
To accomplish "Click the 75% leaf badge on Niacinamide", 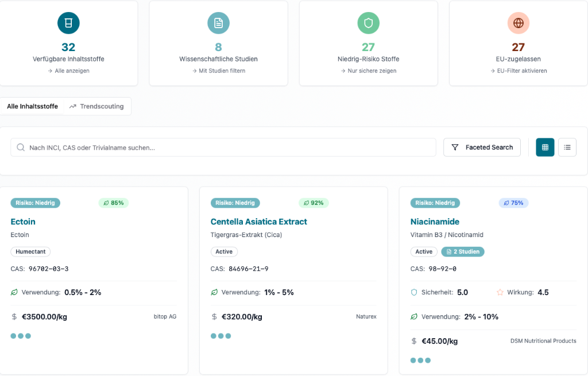I will click(513, 203).
